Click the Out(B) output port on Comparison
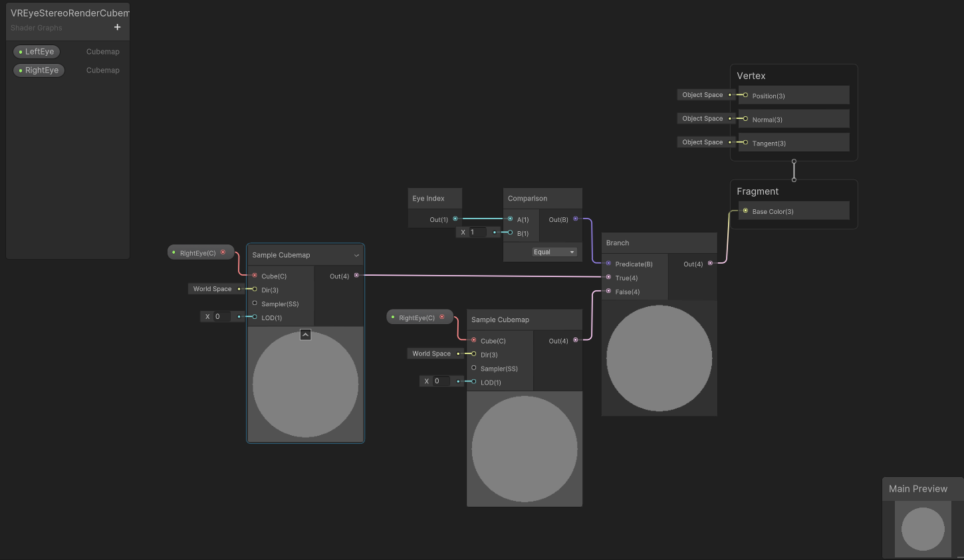 click(576, 219)
